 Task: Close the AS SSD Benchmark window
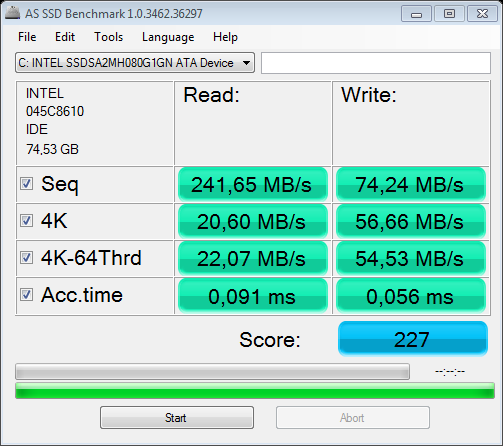click(x=482, y=14)
